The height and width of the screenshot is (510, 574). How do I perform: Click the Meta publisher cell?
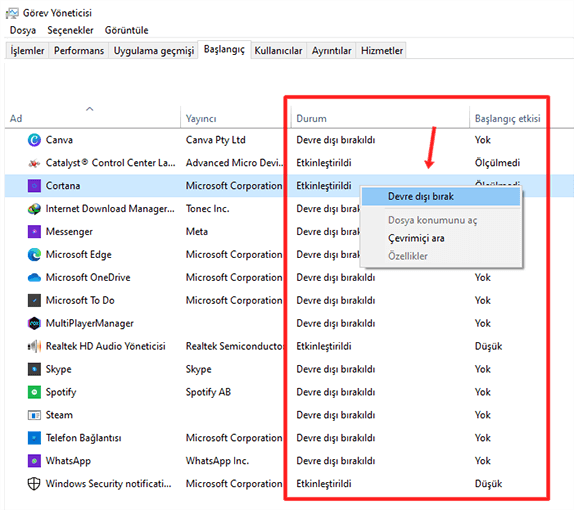pyautogui.click(x=197, y=231)
